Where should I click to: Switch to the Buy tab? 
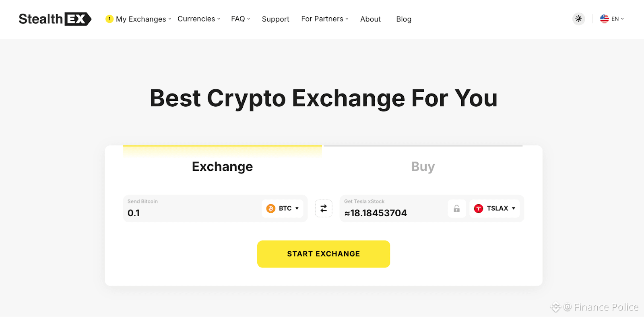(x=423, y=166)
